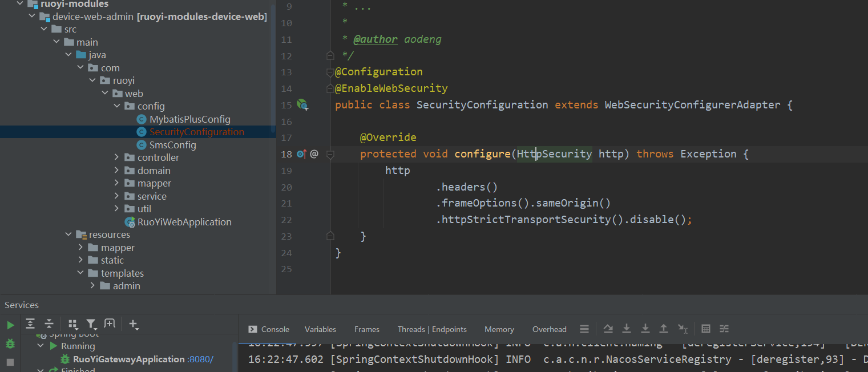868x372 pixels.
Task: Switch to the Console tab
Action: 269,329
